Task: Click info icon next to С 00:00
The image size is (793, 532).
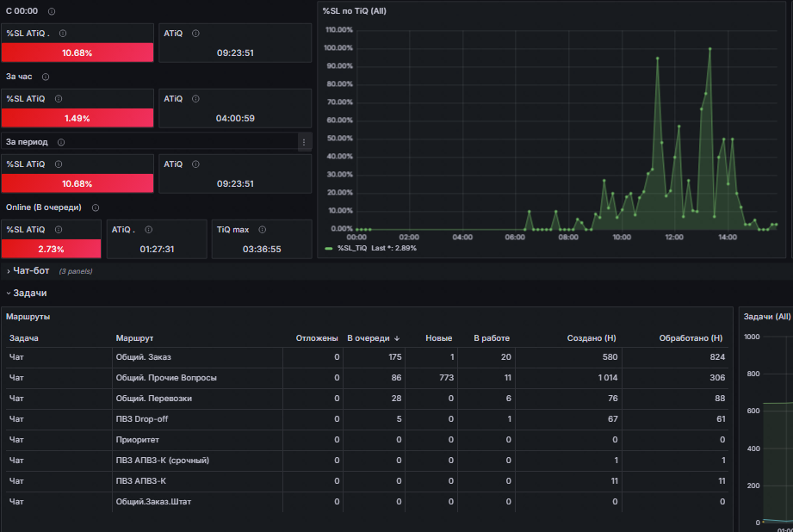Action: pos(52,11)
